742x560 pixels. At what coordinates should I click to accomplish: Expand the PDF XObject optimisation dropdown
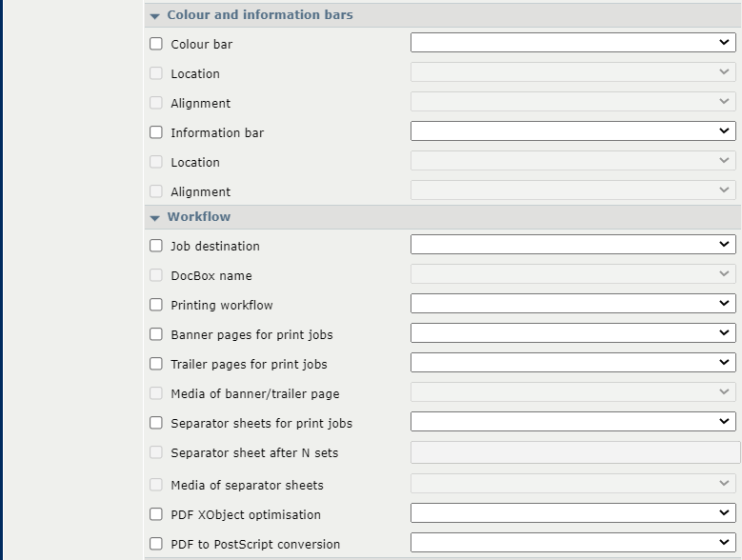coord(573,513)
